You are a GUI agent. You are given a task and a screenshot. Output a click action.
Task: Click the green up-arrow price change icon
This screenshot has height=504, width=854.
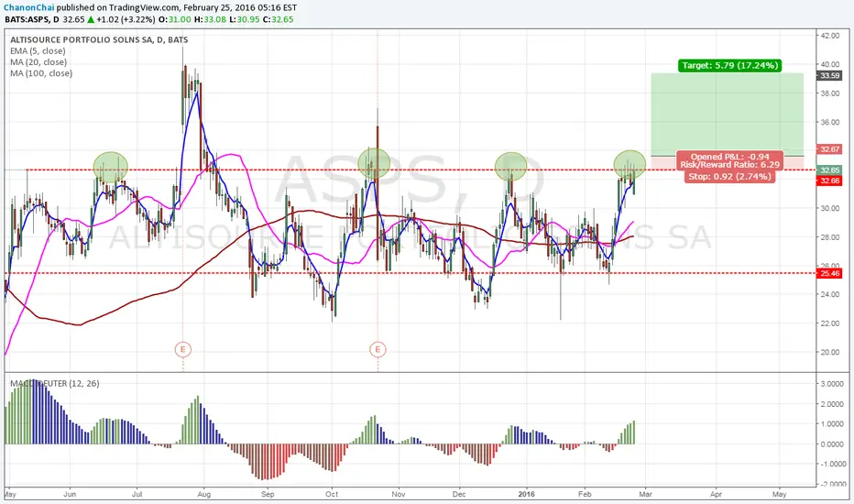click(x=91, y=19)
